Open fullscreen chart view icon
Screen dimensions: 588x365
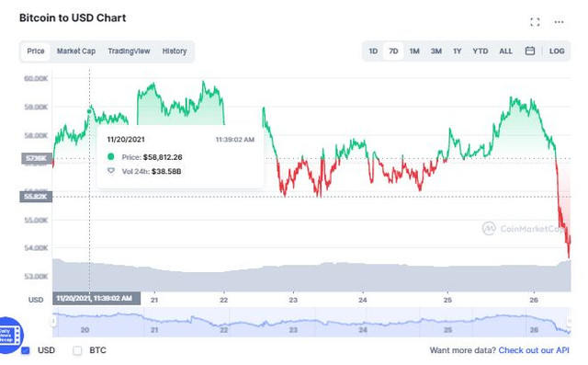535,22
